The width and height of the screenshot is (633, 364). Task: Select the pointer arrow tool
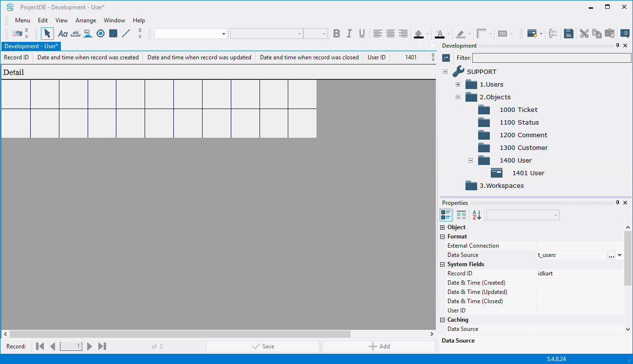[x=47, y=34]
